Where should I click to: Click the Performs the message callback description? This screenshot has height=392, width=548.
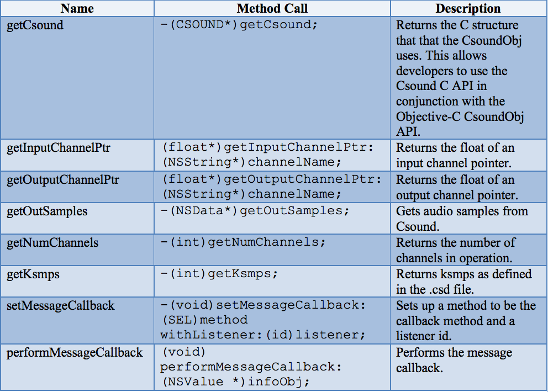(x=454, y=360)
